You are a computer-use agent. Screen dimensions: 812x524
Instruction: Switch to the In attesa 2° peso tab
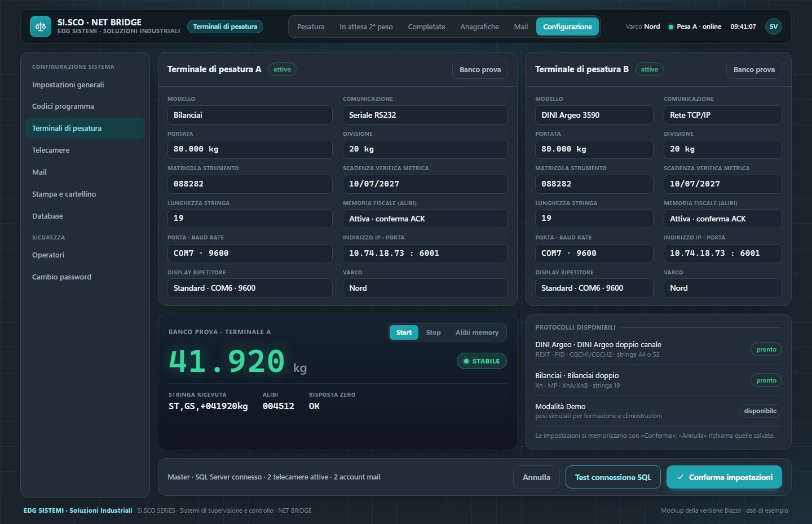[x=366, y=26]
